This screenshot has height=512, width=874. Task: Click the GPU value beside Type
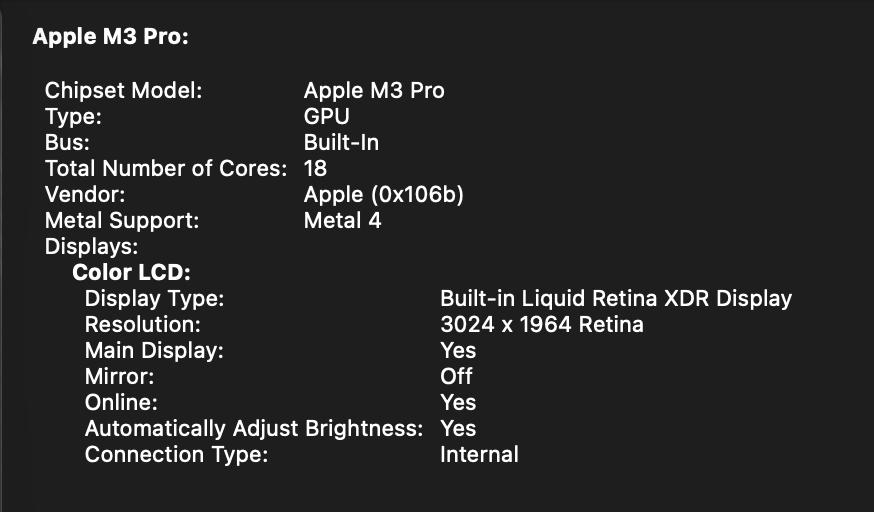click(326, 116)
